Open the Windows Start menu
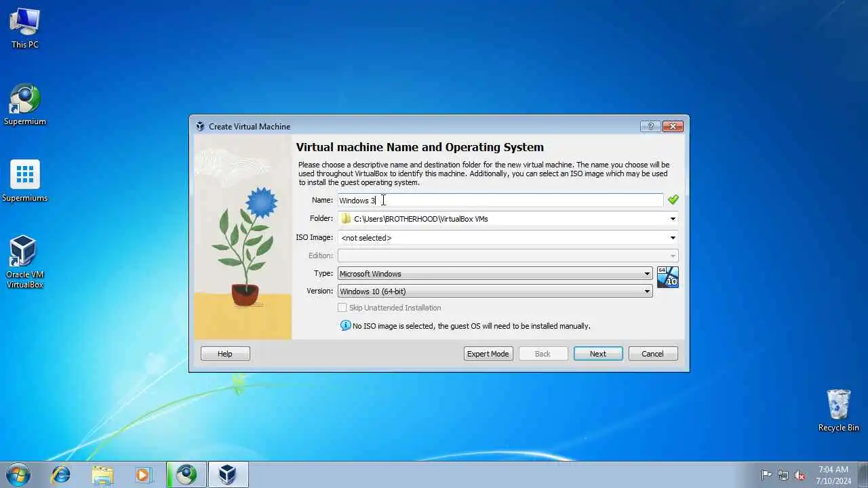The image size is (868, 488). (x=18, y=474)
